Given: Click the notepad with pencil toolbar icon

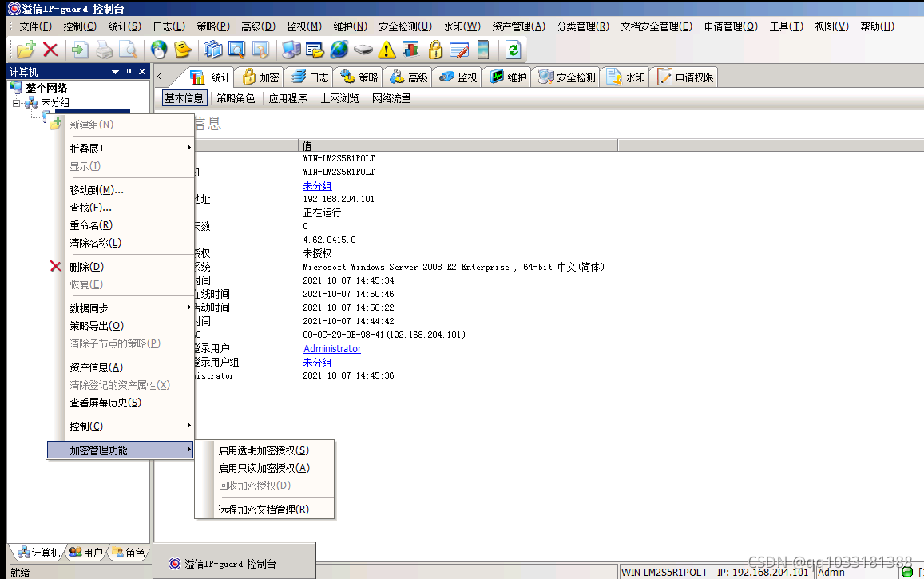Looking at the screenshot, I should (x=458, y=50).
